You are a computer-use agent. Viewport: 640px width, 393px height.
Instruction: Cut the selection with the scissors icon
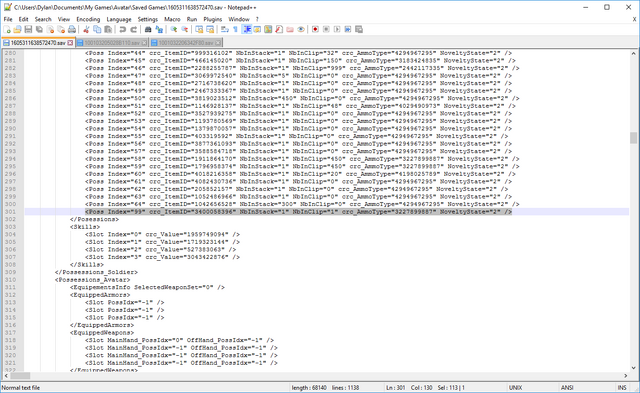(86, 29)
